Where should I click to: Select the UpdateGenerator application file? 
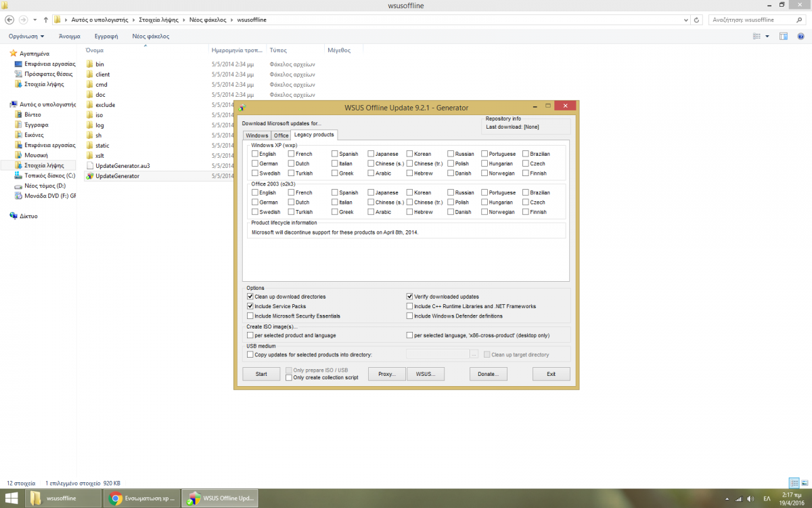pos(117,176)
